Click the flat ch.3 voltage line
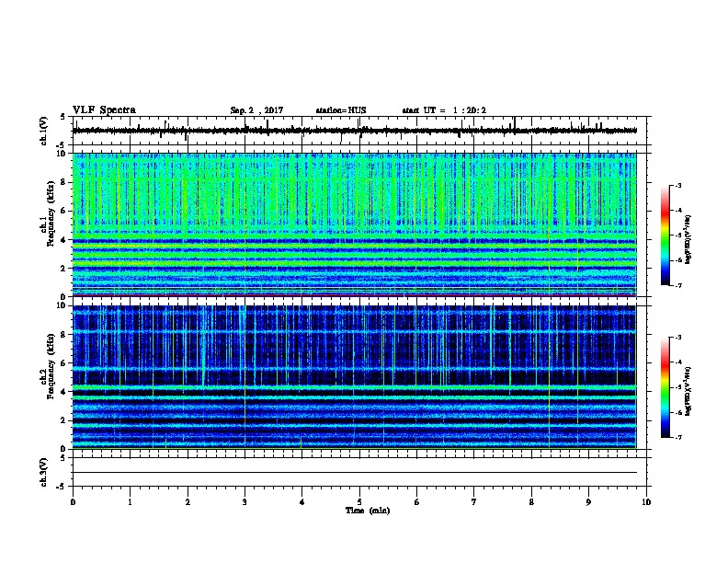 (354, 473)
